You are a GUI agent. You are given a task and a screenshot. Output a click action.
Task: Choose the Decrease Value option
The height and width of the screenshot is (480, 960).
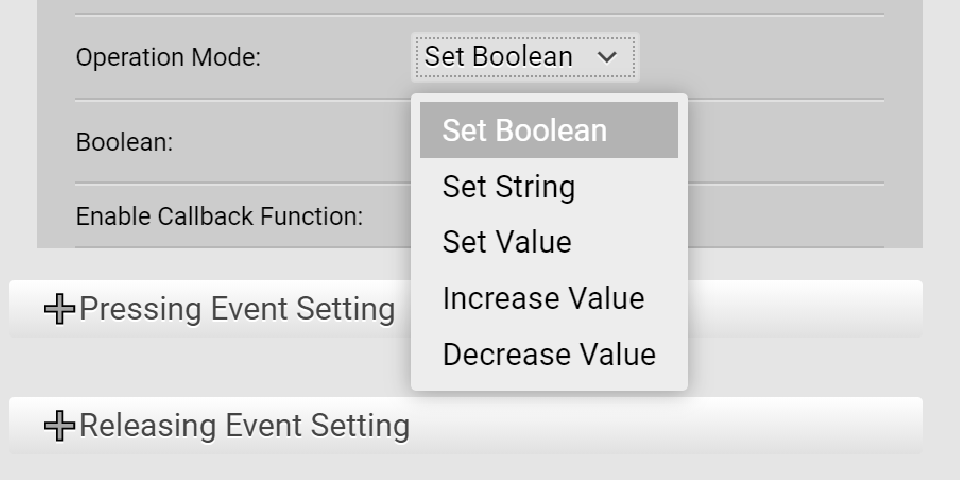[549, 355]
